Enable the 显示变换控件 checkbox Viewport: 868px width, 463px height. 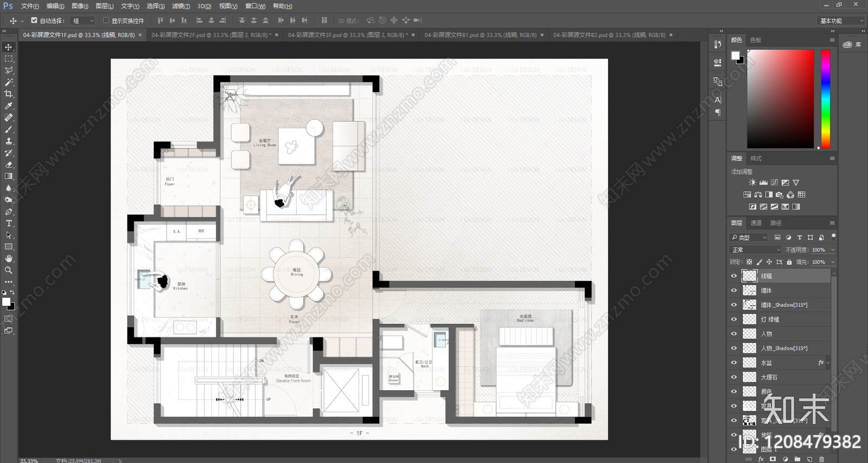pyautogui.click(x=106, y=21)
